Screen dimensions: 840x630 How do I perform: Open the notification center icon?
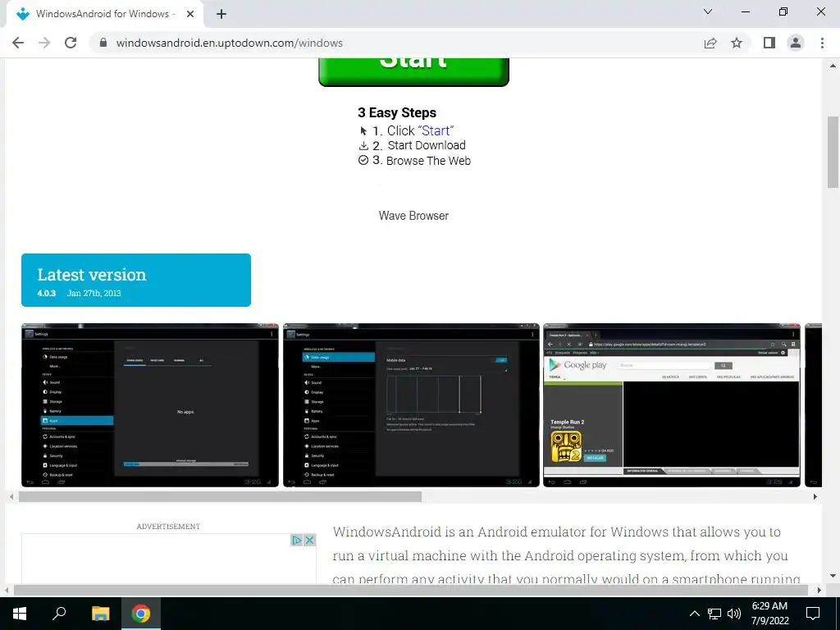813,614
